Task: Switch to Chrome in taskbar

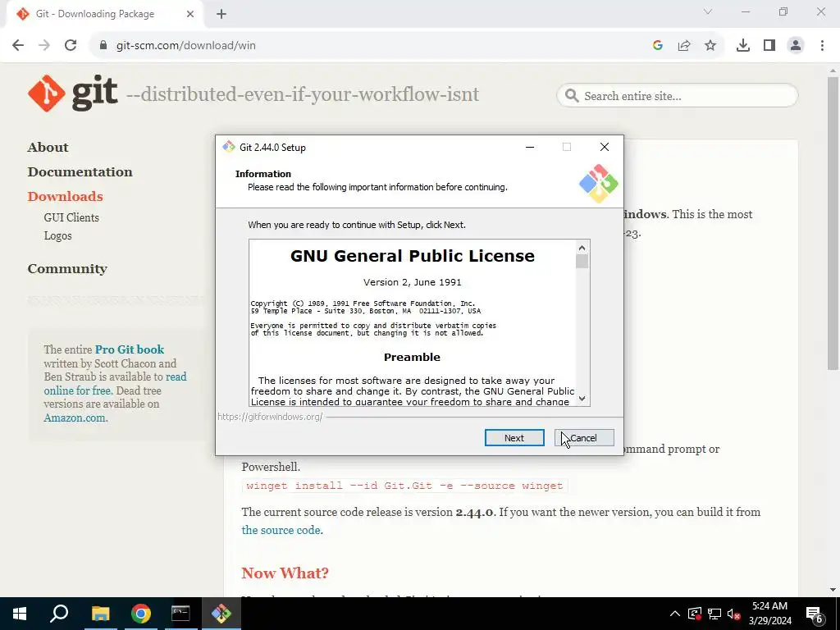Action: [141, 614]
